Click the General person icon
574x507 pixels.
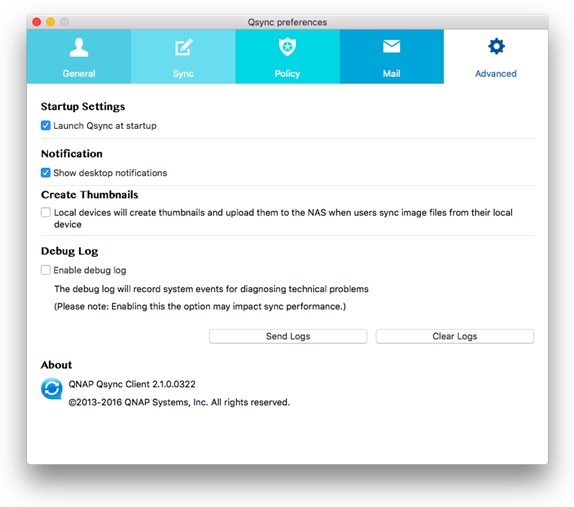coord(79,48)
